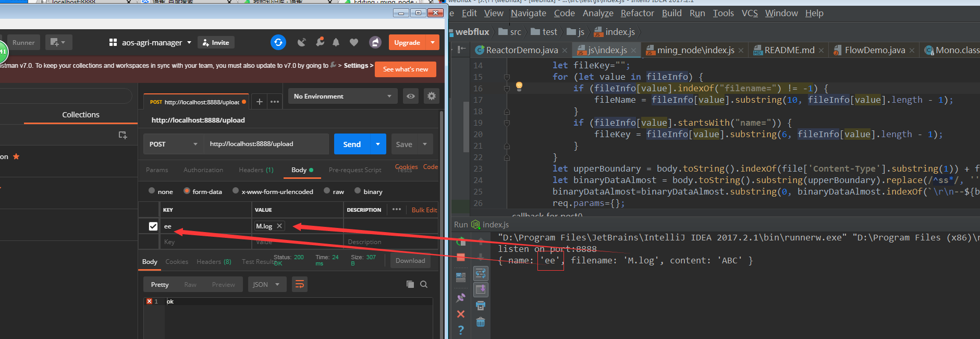The image size is (980, 339).
Task: Select the raw body type
Action: (x=327, y=191)
